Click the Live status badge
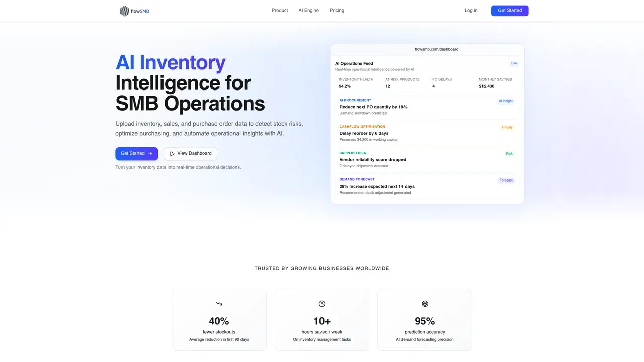The image size is (644, 362). (514, 63)
